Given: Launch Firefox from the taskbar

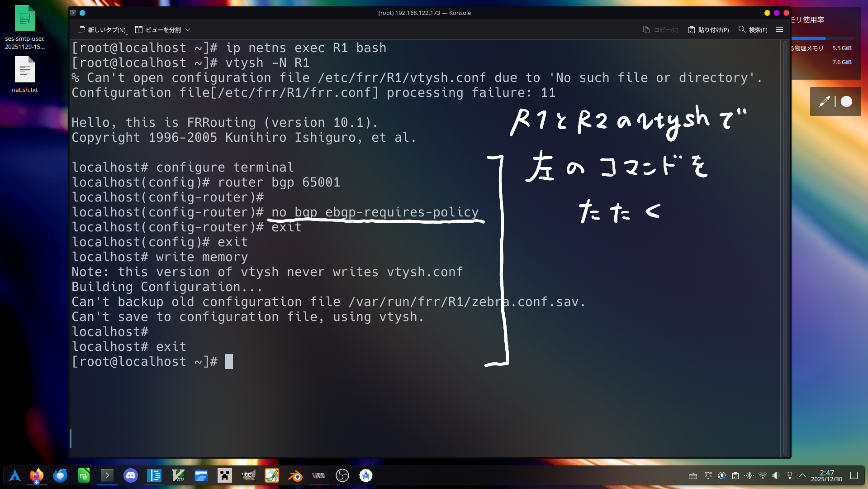Looking at the screenshot, I should coord(37,475).
